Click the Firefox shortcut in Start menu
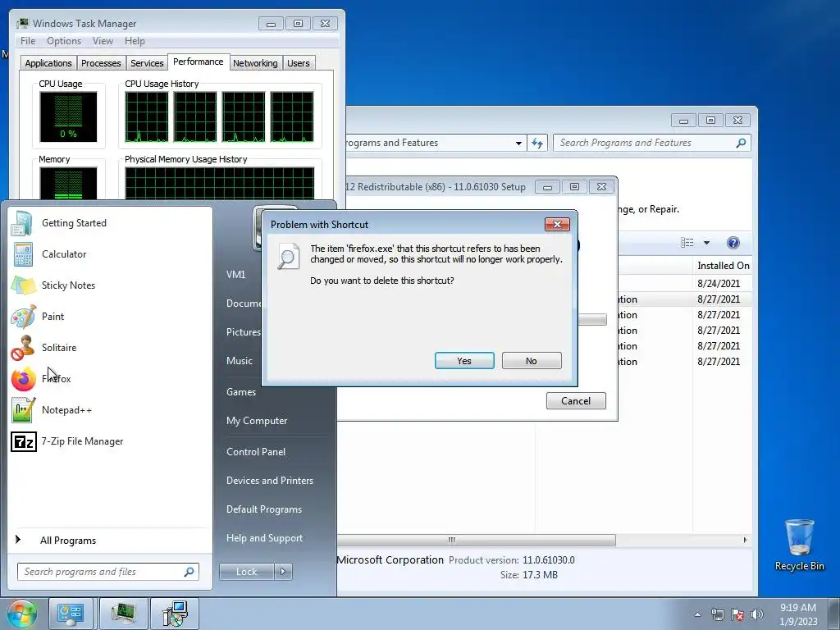This screenshot has height=630, width=840. [x=57, y=379]
